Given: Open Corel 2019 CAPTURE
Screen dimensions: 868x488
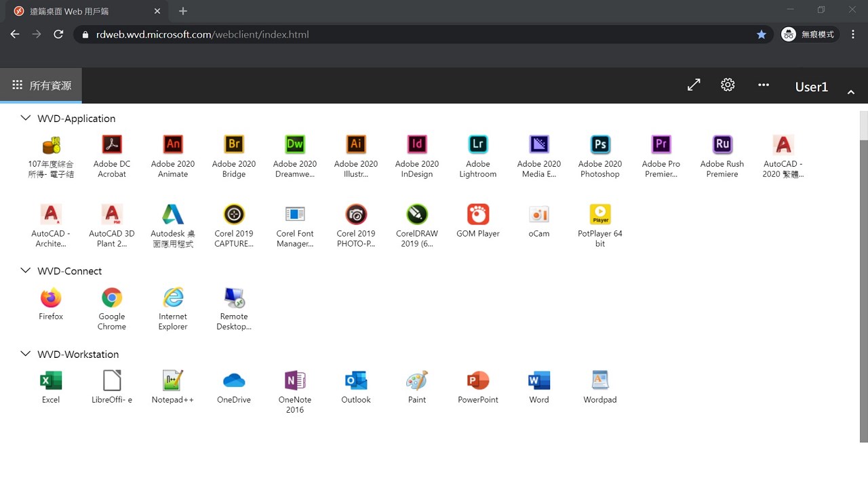Looking at the screenshot, I should coord(234,226).
